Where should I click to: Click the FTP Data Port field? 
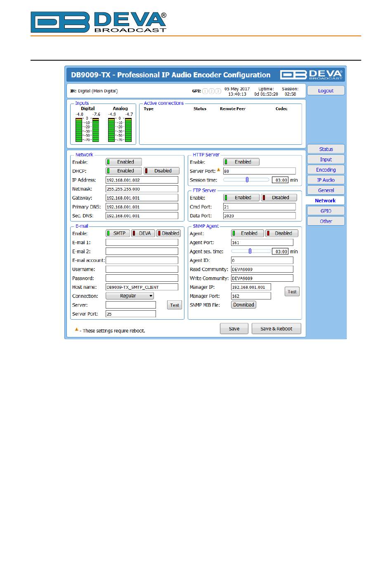(260, 216)
